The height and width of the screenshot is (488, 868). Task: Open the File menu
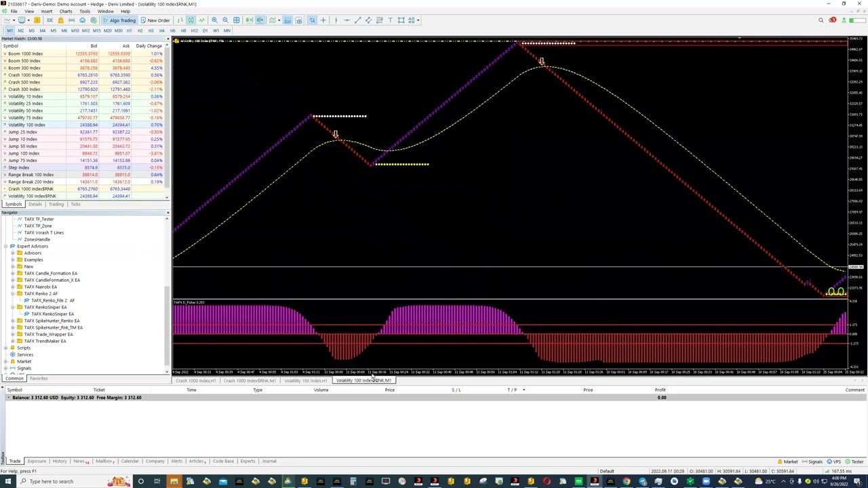click(x=14, y=12)
